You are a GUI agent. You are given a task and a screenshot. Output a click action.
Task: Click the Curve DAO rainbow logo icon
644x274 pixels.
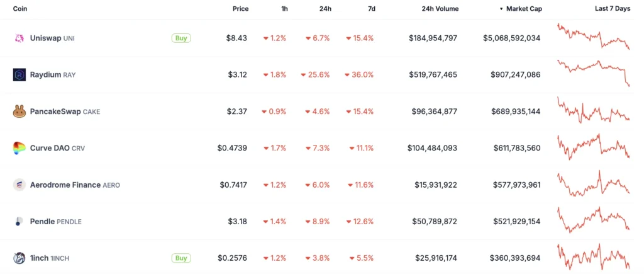pyautogui.click(x=19, y=148)
